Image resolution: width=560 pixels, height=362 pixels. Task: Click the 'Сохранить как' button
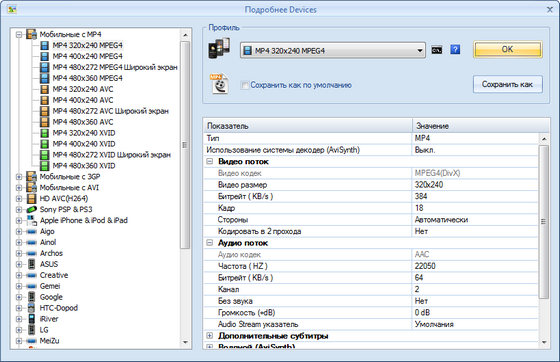[508, 84]
